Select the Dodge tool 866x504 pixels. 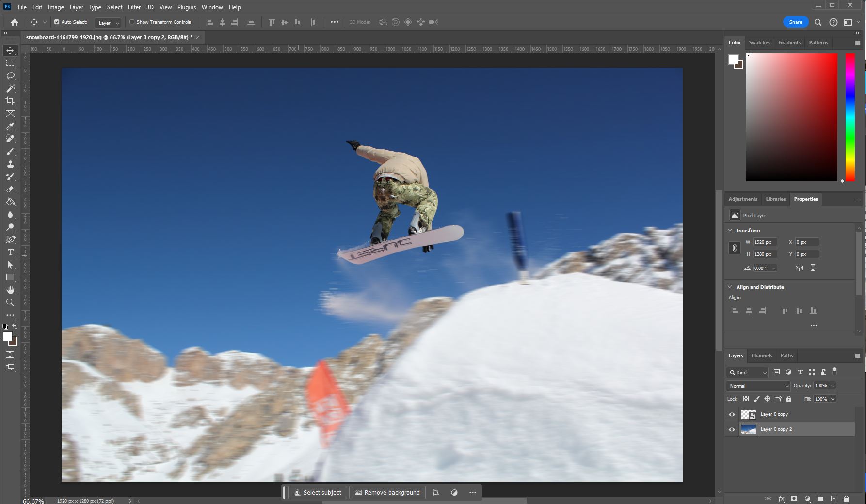coord(10,227)
